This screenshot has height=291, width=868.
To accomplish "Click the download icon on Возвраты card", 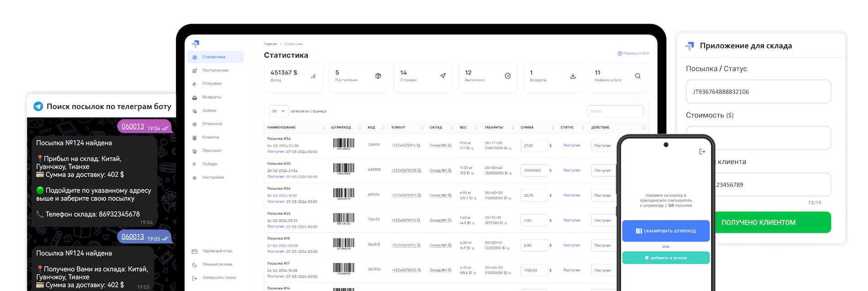I will tap(573, 76).
